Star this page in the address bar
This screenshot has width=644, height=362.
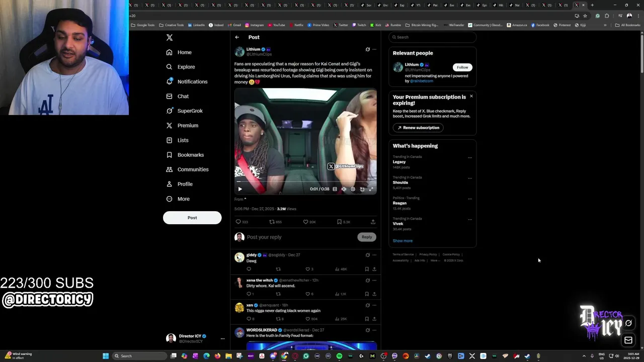[x=585, y=16]
